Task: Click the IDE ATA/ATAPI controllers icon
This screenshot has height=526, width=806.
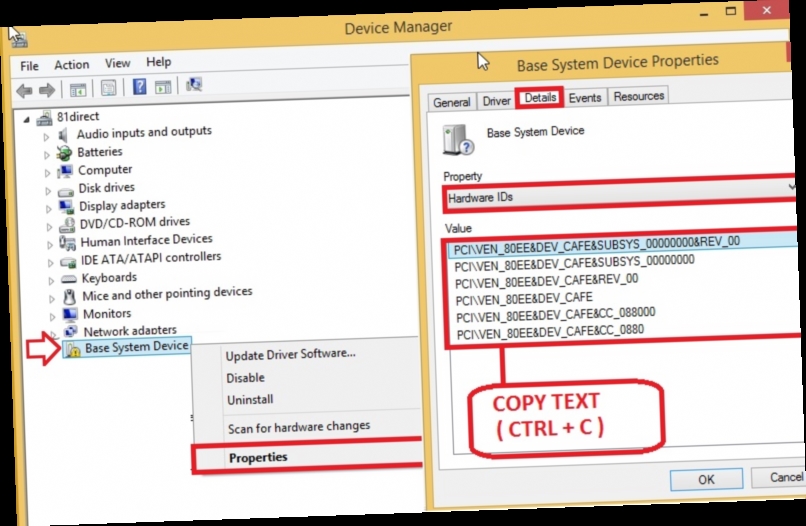Action: 68,262
